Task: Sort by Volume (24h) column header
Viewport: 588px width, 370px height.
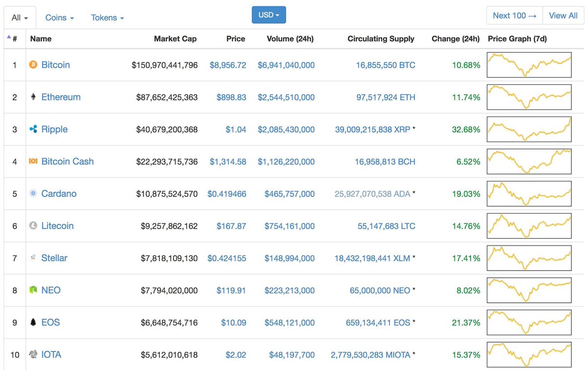Action: (x=290, y=39)
